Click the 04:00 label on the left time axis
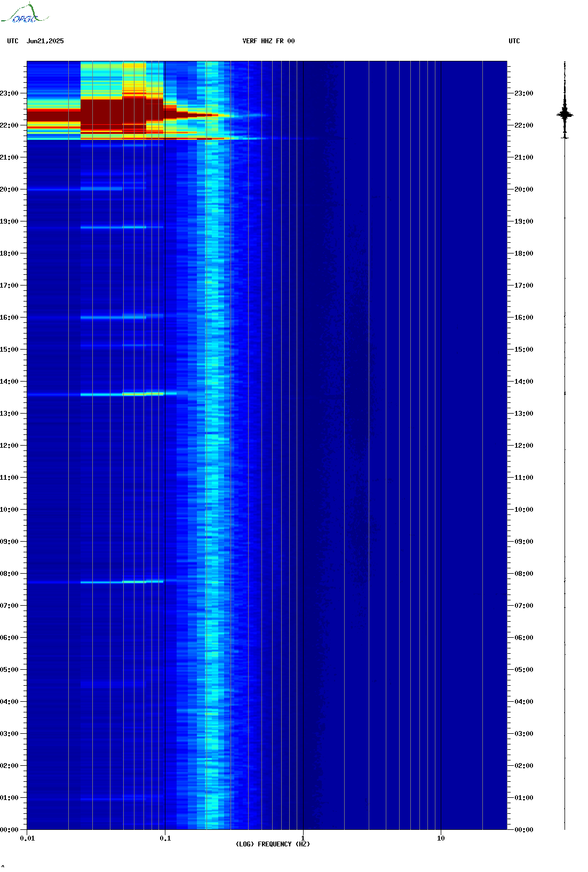Viewport: 588px width, 872px height. 9,702
